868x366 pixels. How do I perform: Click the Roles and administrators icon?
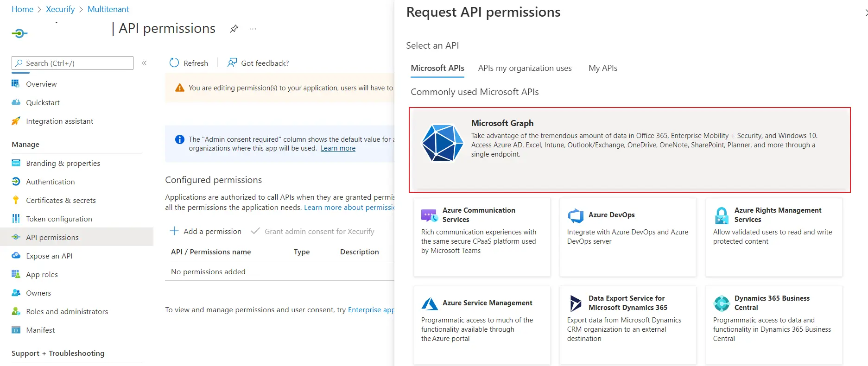16,311
